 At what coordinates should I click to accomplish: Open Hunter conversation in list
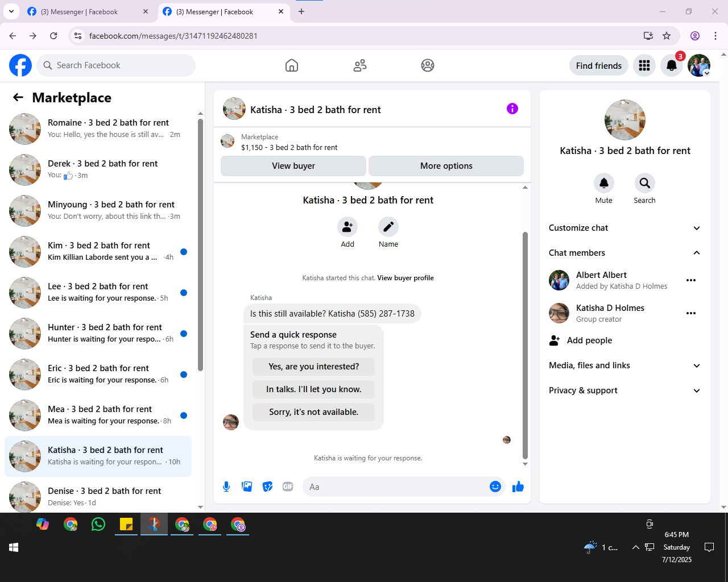point(98,334)
